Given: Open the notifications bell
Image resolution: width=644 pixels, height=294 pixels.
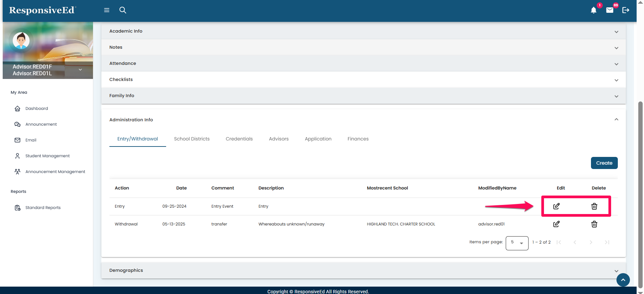Looking at the screenshot, I should [x=594, y=10].
